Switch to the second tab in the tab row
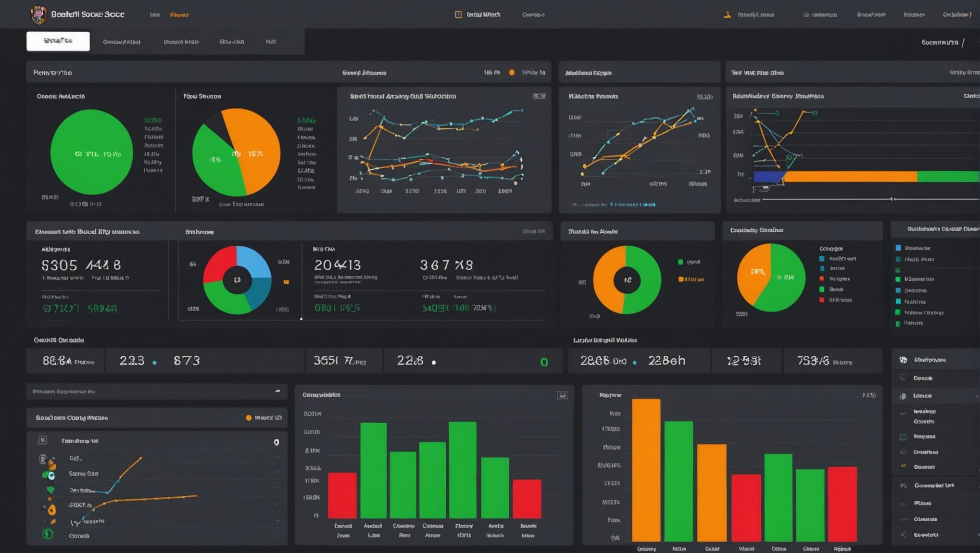Screen dimensions: 980x553 click(122, 42)
